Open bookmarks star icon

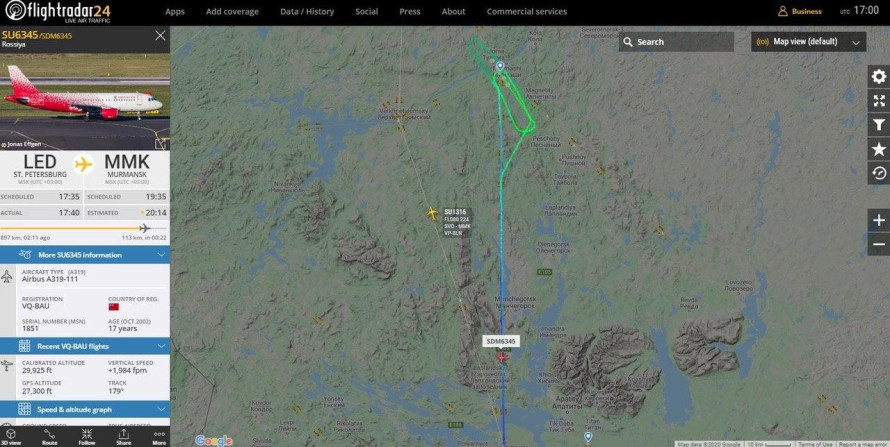point(879,149)
